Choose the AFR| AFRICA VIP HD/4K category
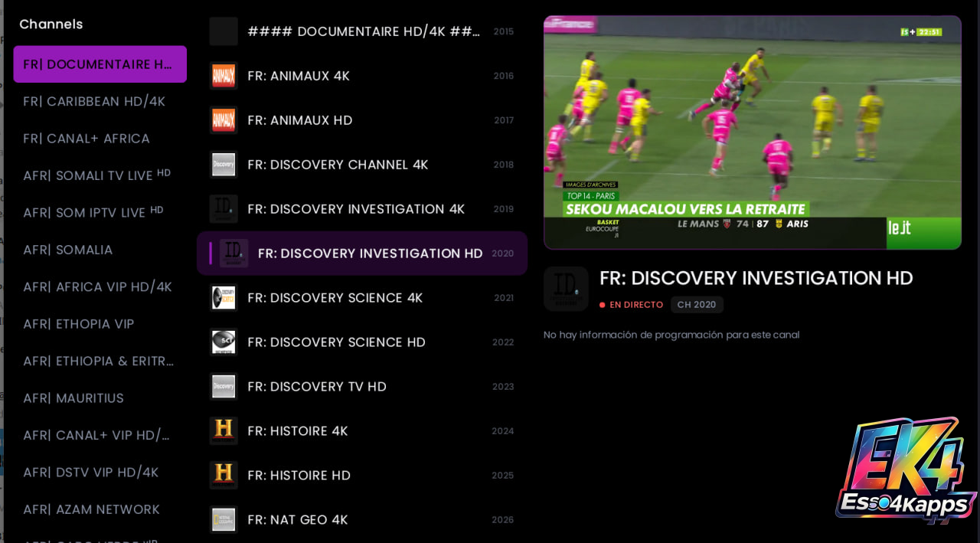This screenshot has width=980, height=543. tap(100, 287)
